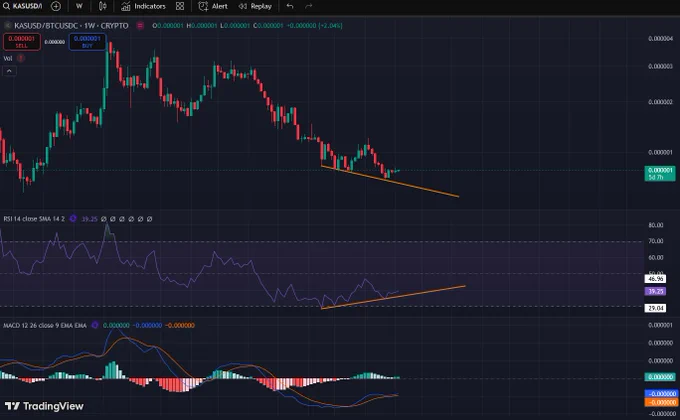Click the orange signal line value label on the axis
The width and height of the screenshot is (680, 420).
(x=661, y=402)
